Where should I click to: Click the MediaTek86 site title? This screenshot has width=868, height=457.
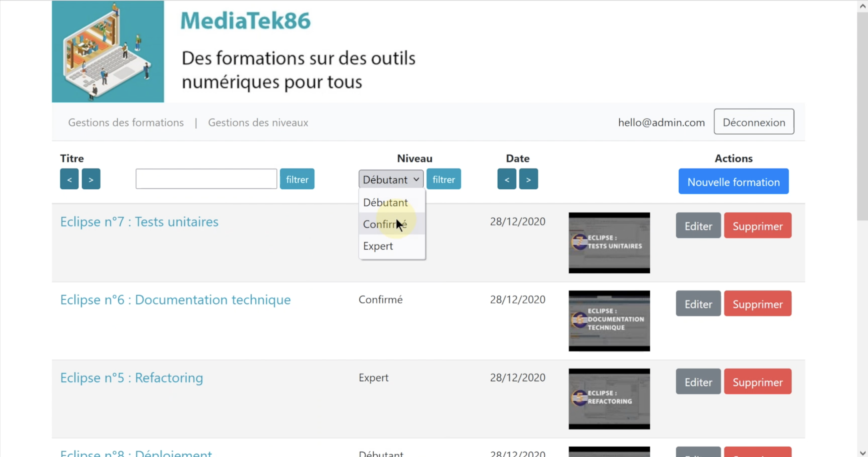coord(245,20)
